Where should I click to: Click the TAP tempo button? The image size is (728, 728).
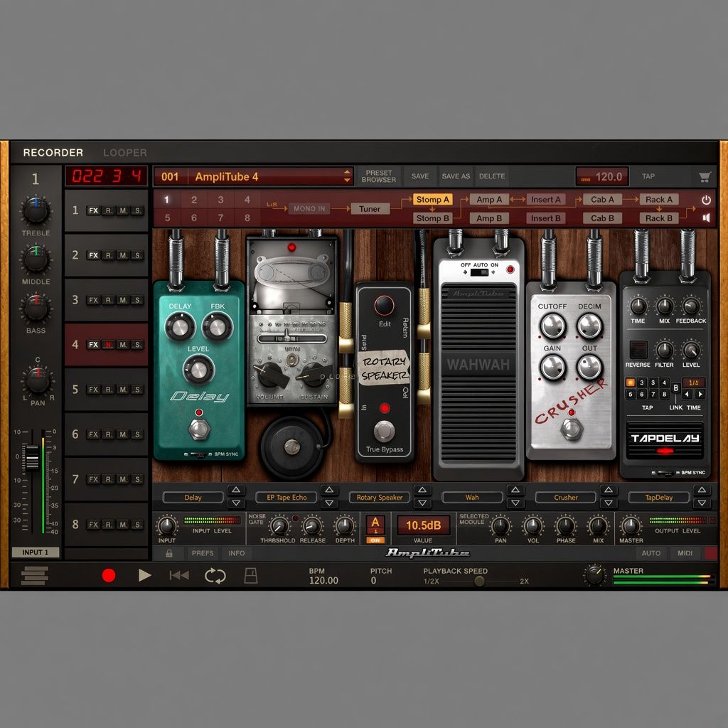648,176
